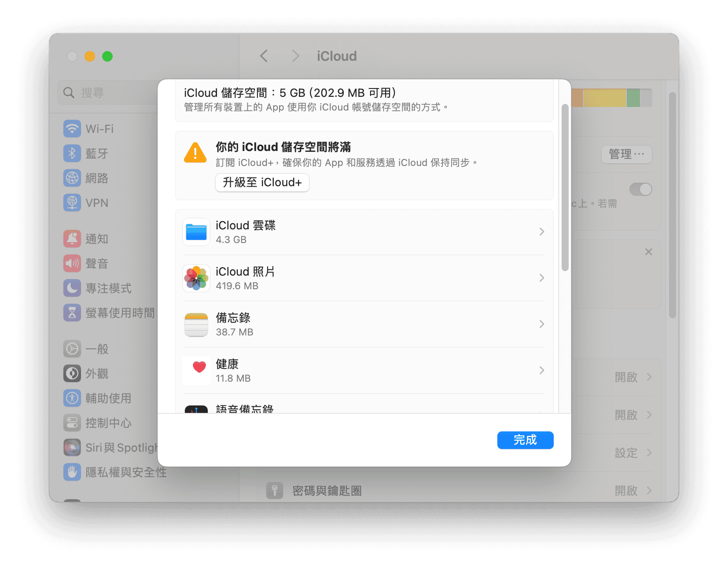
Task: Open the 一般 gear icon
Action: click(x=72, y=349)
